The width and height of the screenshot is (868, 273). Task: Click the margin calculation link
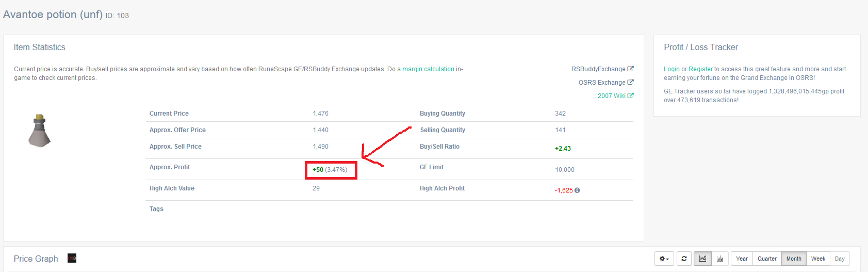[428, 69]
